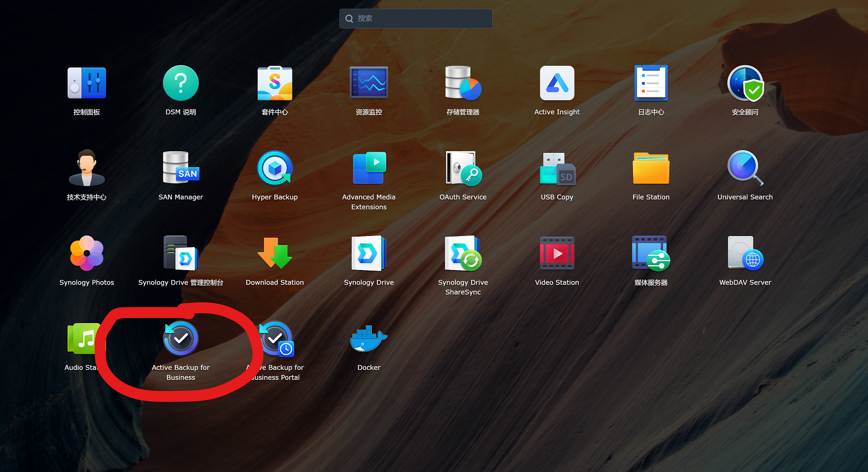
Task: Open 存储管理器 Storage Manager
Action: pyautogui.click(x=463, y=83)
